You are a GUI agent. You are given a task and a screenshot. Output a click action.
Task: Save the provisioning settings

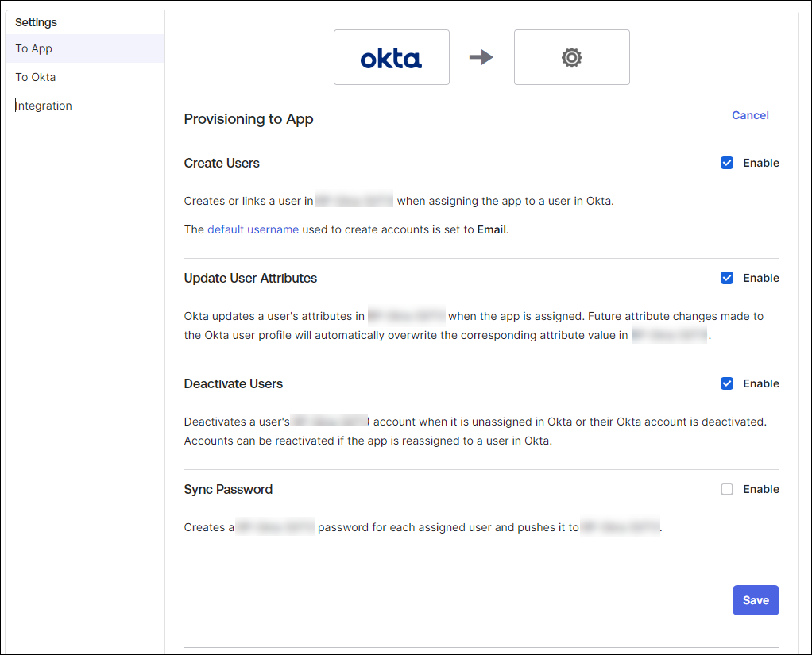point(756,600)
